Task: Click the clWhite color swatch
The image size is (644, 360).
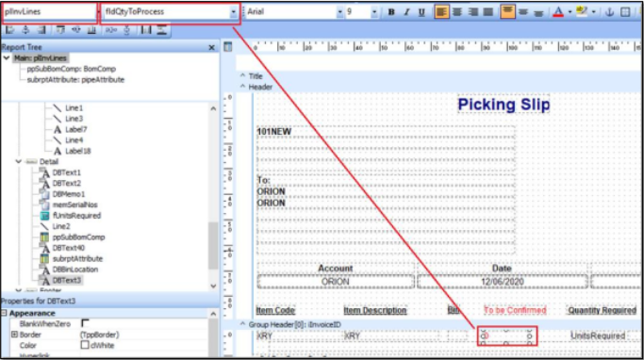Action: click(85, 345)
